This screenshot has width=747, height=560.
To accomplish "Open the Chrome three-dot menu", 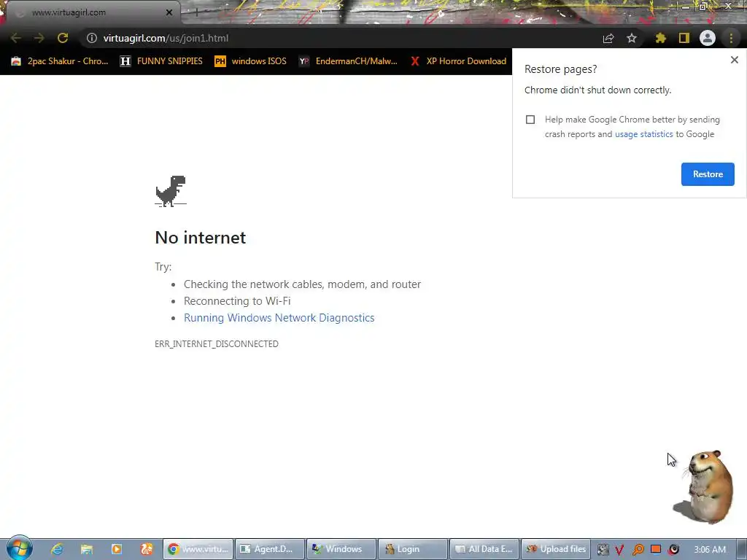I will 731,38.
